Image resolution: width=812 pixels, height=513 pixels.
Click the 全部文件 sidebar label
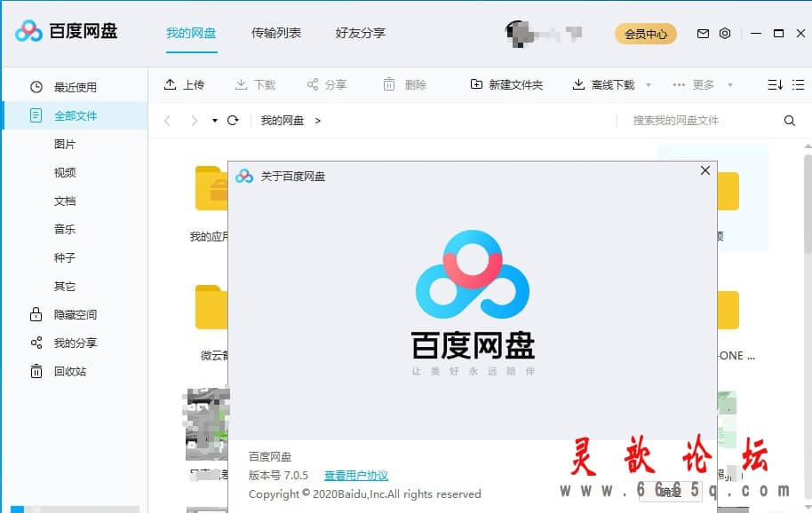pyautogui.click(x=76, y=115)
